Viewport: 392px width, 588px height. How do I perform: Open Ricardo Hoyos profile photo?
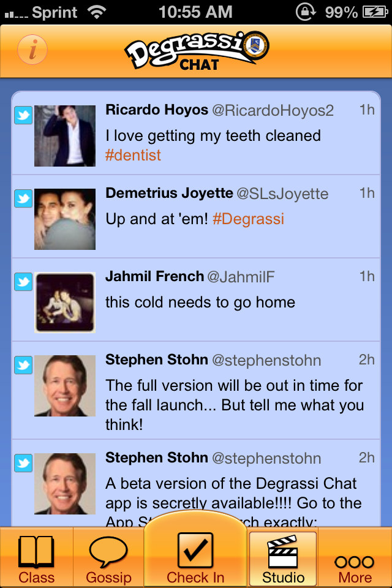point(65,136)
